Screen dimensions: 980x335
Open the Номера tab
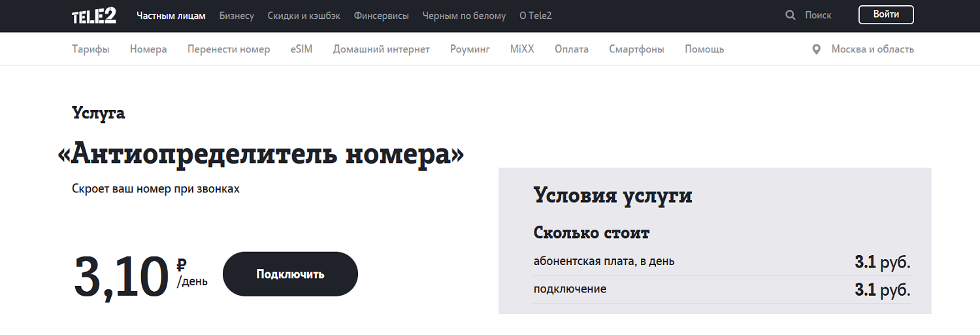click(148, 49)
